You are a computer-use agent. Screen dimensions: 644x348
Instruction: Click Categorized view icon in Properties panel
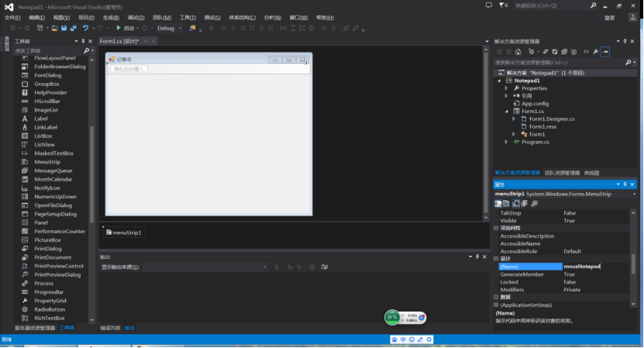498,203
